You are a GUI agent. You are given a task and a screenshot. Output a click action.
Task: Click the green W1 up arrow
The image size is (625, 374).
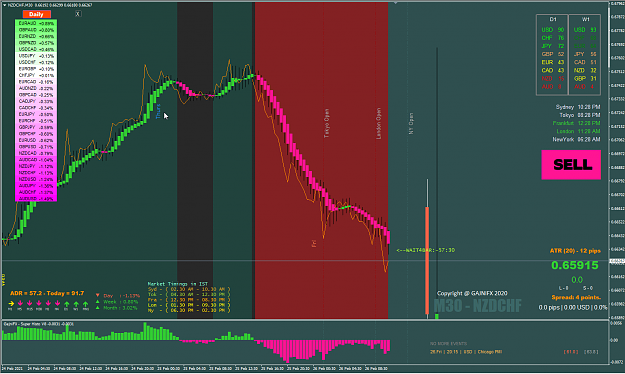(x=76, y=304)
